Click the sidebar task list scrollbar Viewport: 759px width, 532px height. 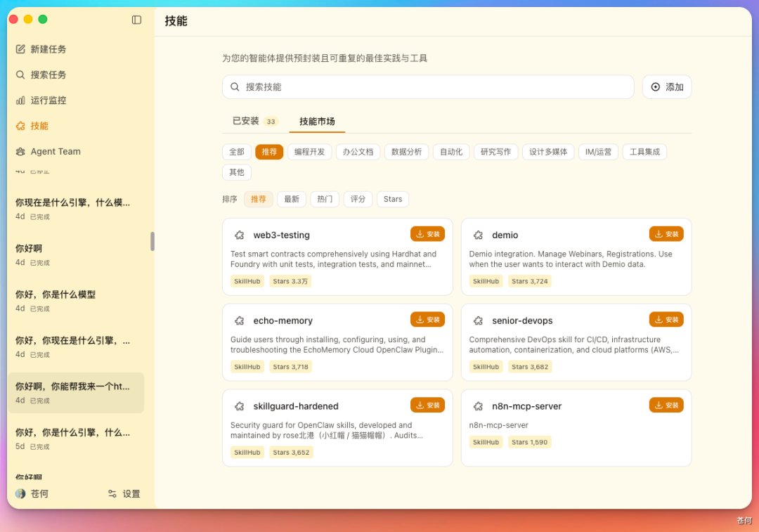point(153,241)
